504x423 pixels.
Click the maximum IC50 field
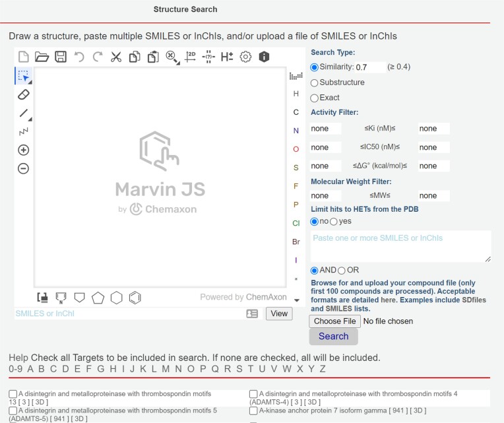tap(433, 148)
